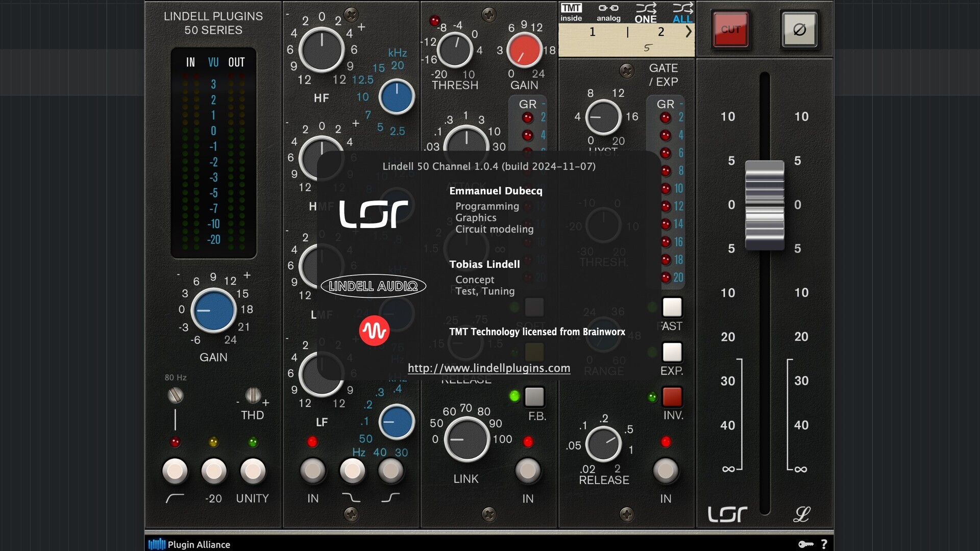The image size is (980, 551).
Task: Select channel 2 on the strip
Action: click(x=661, y=32)
